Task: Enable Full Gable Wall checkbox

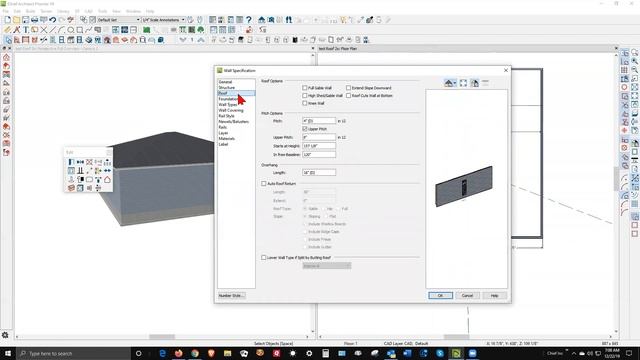Action: click(304, 88)
